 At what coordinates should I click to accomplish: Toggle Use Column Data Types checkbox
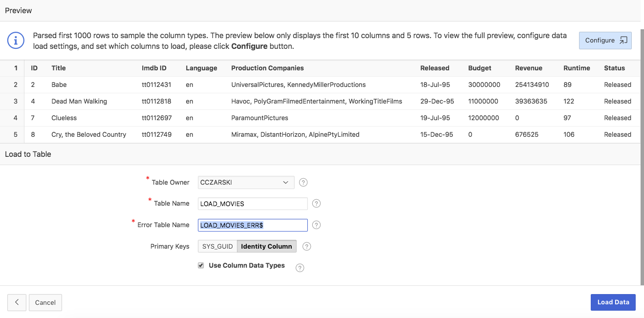tap(201, 265)
